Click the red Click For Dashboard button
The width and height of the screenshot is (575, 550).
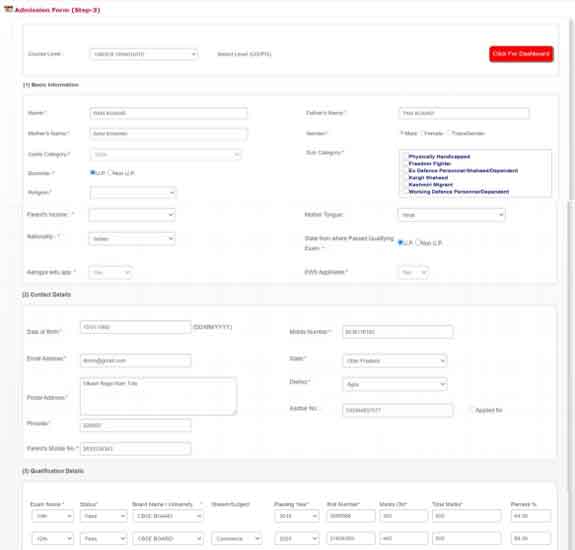coord(521,54)
